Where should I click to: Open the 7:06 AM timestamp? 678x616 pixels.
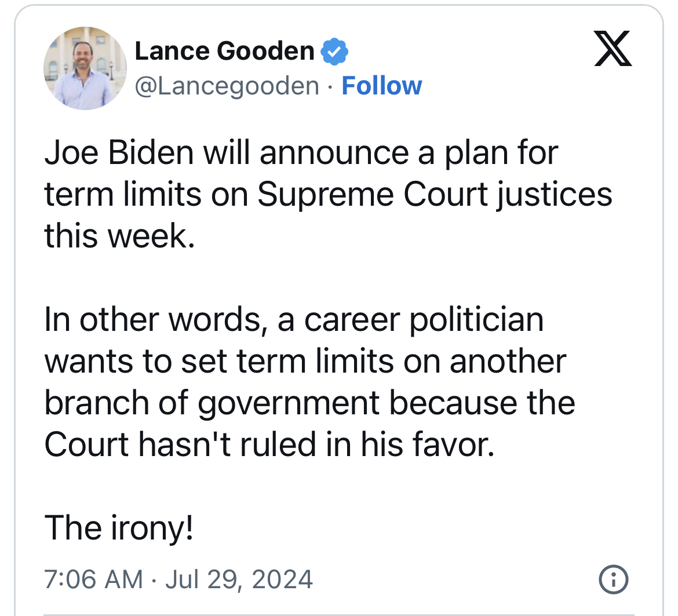tap(93, 579)
